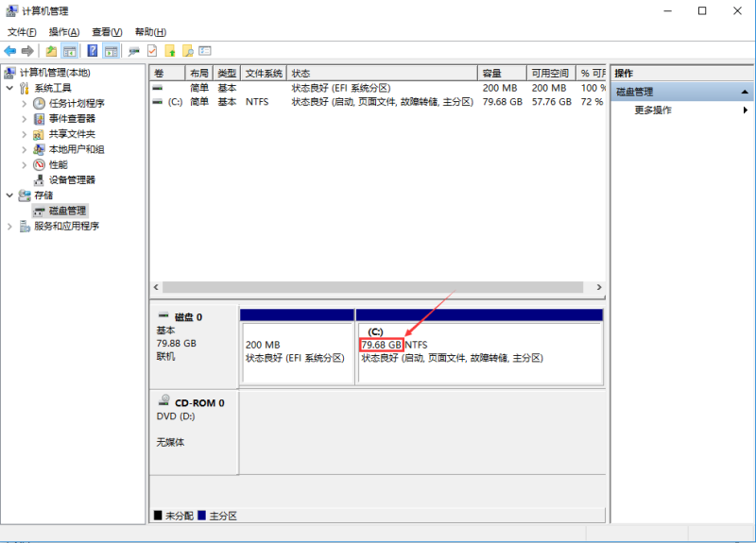The width and height of the screenshot is (756, 543).
Task: Click the volume list horizontal scrollbar track
Action: tap(372, 287)
